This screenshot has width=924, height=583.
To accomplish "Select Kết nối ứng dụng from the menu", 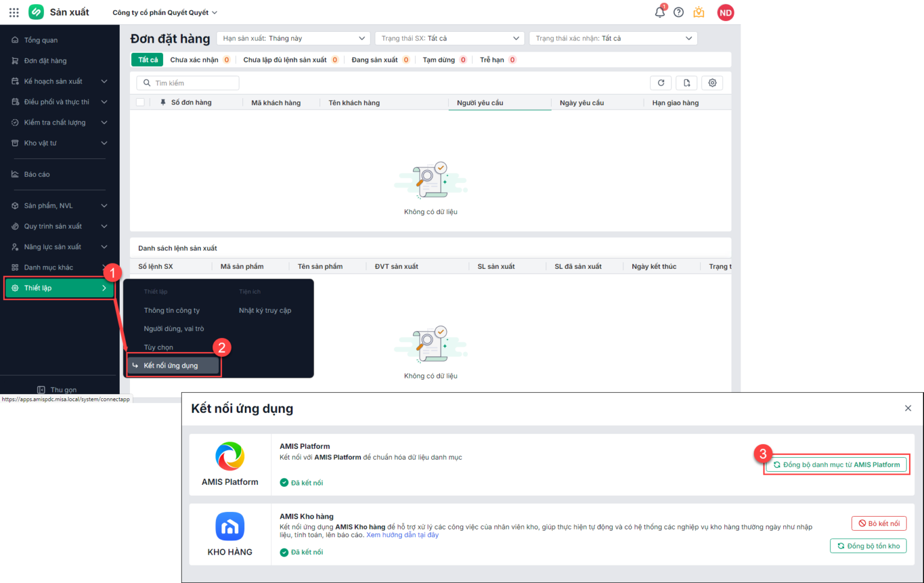I will [x=174, y=365].
